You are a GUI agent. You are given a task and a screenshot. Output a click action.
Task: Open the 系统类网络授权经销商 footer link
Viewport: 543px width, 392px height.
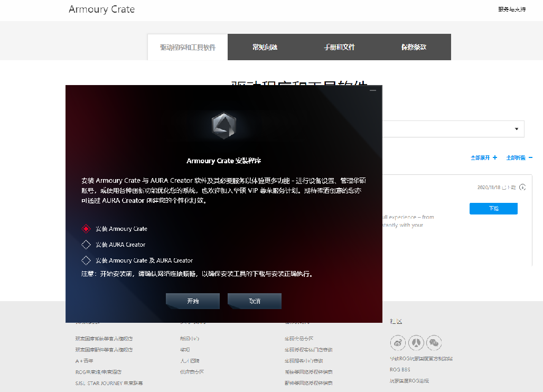coord(308,372)
